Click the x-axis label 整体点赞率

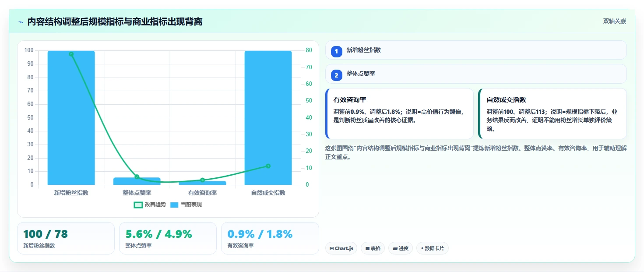click(137, 193)
